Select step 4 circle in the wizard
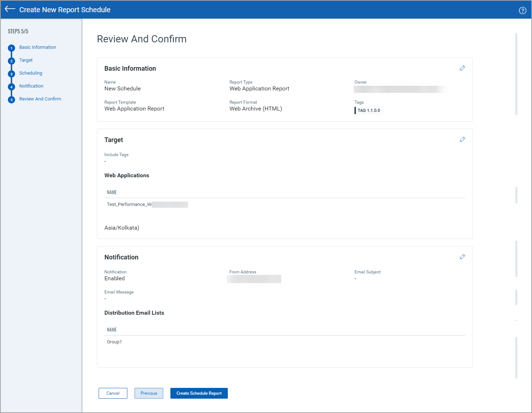Viewport: 532px width, 413px height. 11,87
